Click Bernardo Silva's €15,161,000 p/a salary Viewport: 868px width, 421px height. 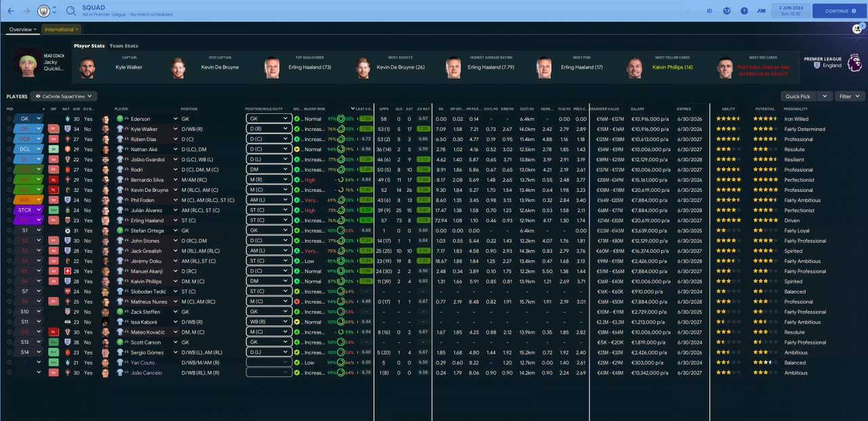point(651,180)
